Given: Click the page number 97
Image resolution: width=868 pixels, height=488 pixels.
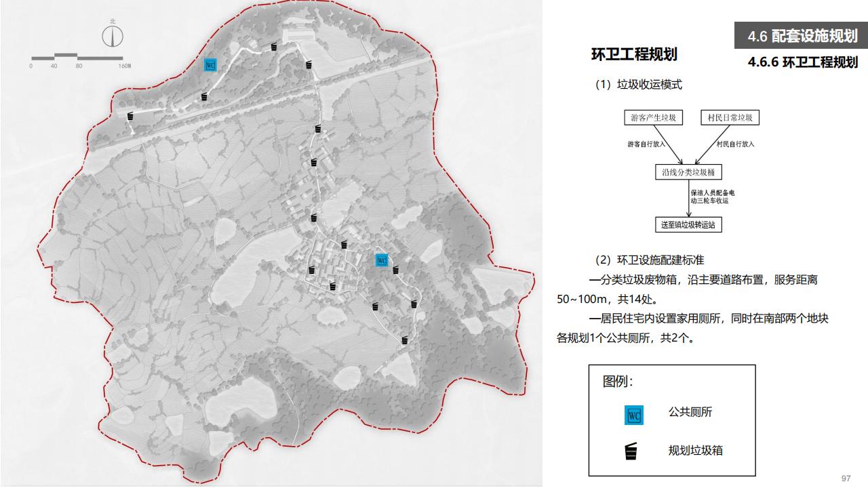Looking at the screenshot, I should pos(846,479).
